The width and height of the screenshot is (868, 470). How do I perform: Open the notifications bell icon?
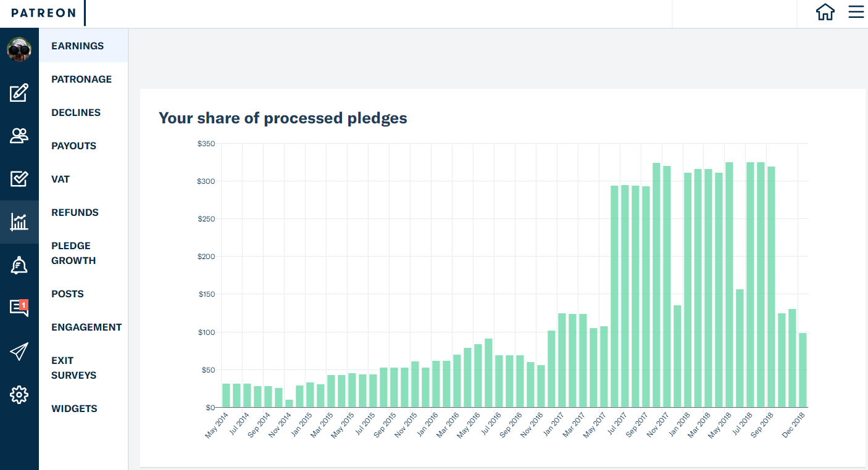coord(19,265)
